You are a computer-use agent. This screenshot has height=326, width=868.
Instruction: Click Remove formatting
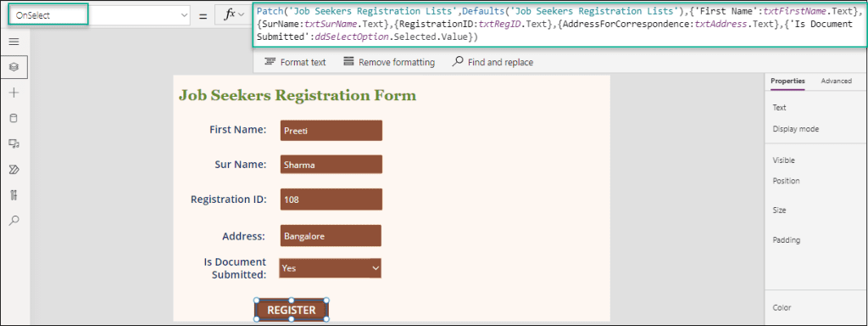[389, 62]
